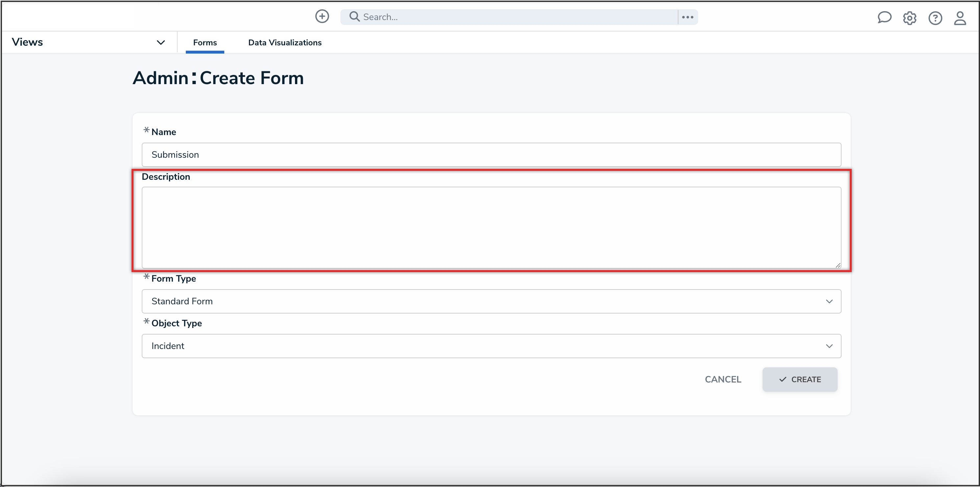Open advanced search via the ellipsis icon
Screen dimensions: 980x487
687,17
